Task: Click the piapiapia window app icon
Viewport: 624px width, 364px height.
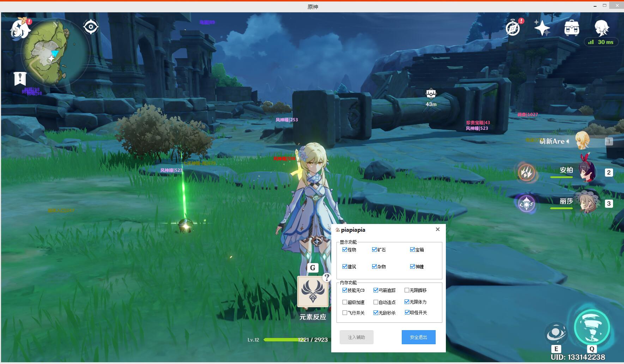Action: (x=338, y=230)
